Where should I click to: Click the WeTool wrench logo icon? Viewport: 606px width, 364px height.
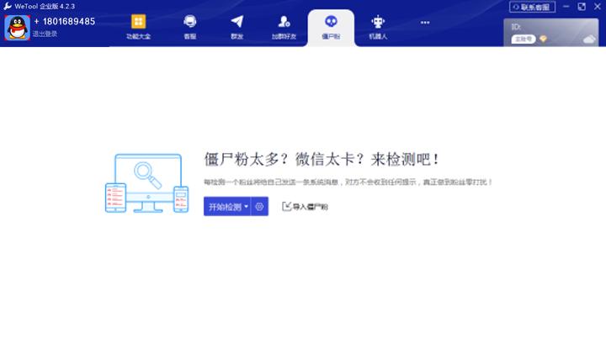tap(8, 6)
